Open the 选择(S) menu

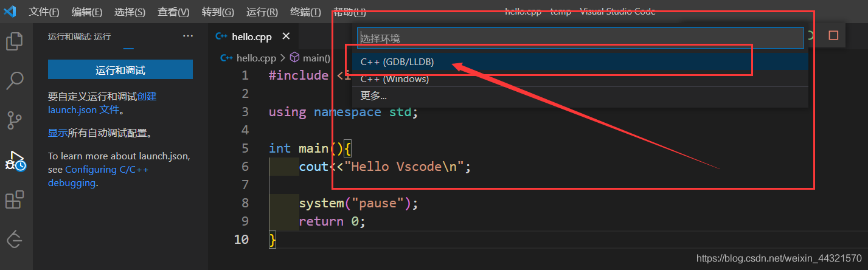point(130,12)
